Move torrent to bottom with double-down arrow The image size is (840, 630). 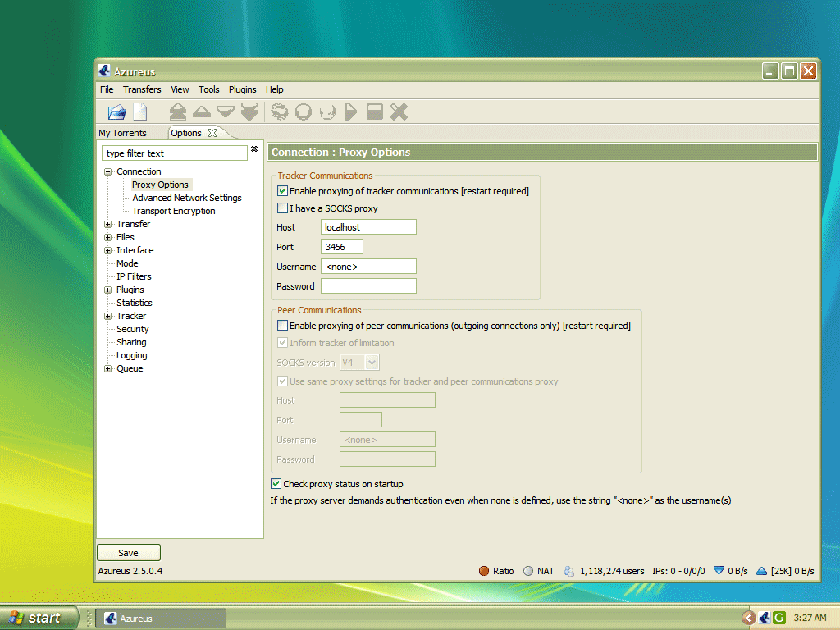click(x=249, y=112)
